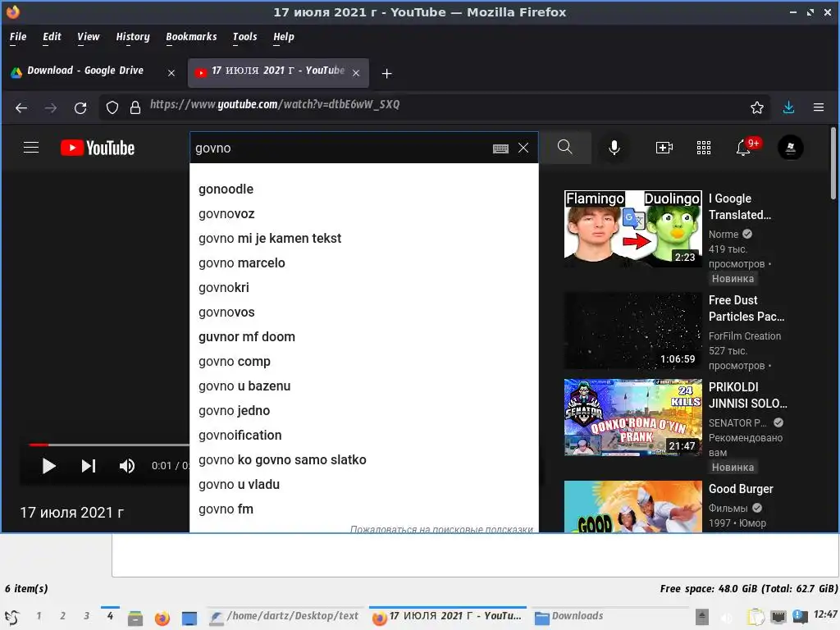Open the Bookmarks menu
The height and width of the screenshot is (630, 840).
[191, 37]
